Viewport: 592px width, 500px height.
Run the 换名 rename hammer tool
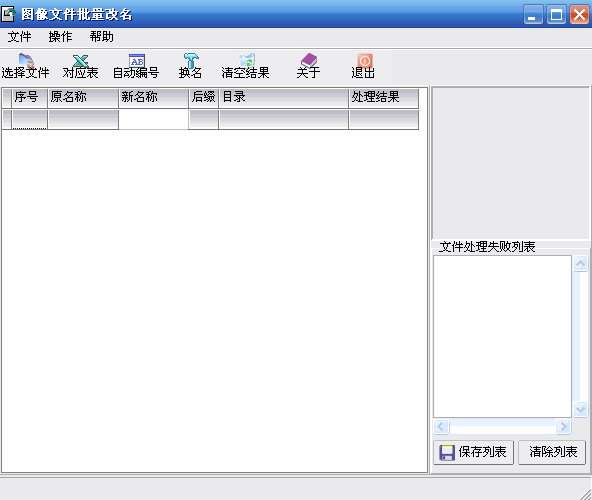(x=191, y=60)
